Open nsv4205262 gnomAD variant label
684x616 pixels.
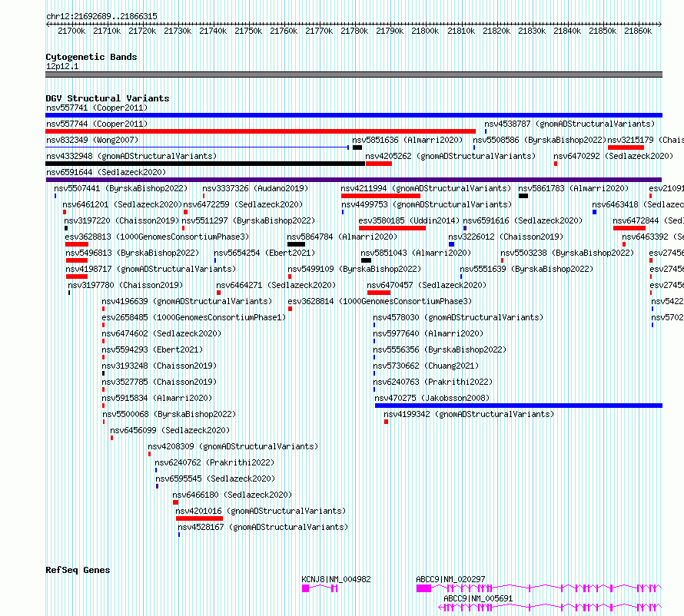pyautogui.click(x=450, y=156)
